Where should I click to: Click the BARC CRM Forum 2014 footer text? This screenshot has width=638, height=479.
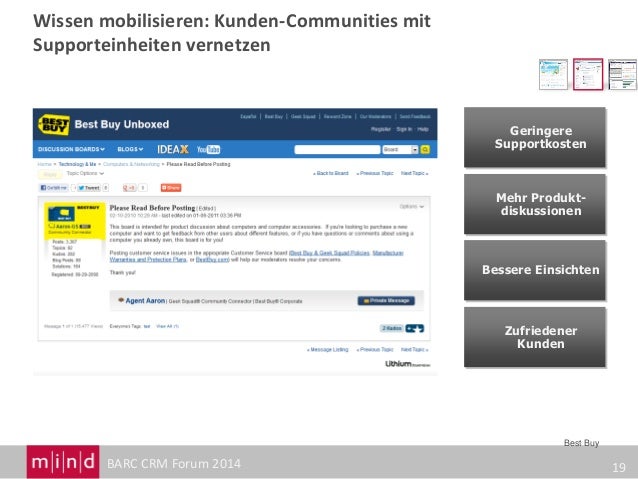click(x=174, y=464)
